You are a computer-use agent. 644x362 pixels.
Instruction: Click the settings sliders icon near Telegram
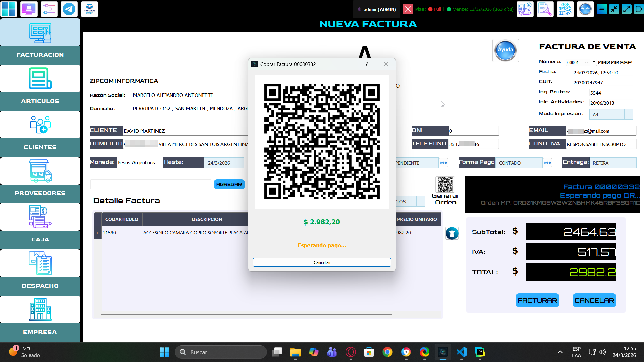(49, 9)
